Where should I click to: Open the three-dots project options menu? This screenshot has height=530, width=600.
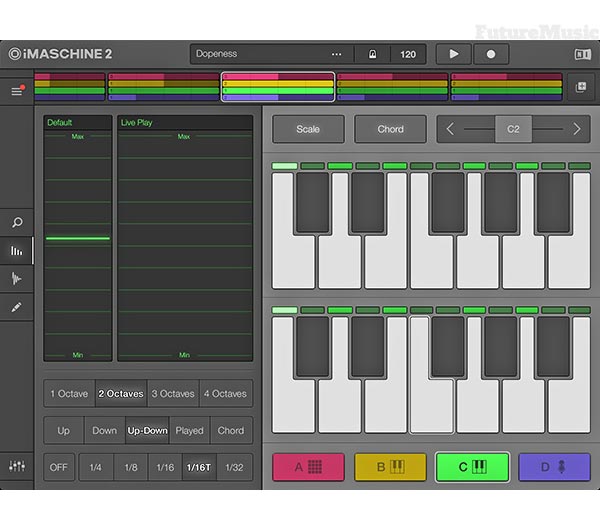pyautogui.click(x=336, y=54)
